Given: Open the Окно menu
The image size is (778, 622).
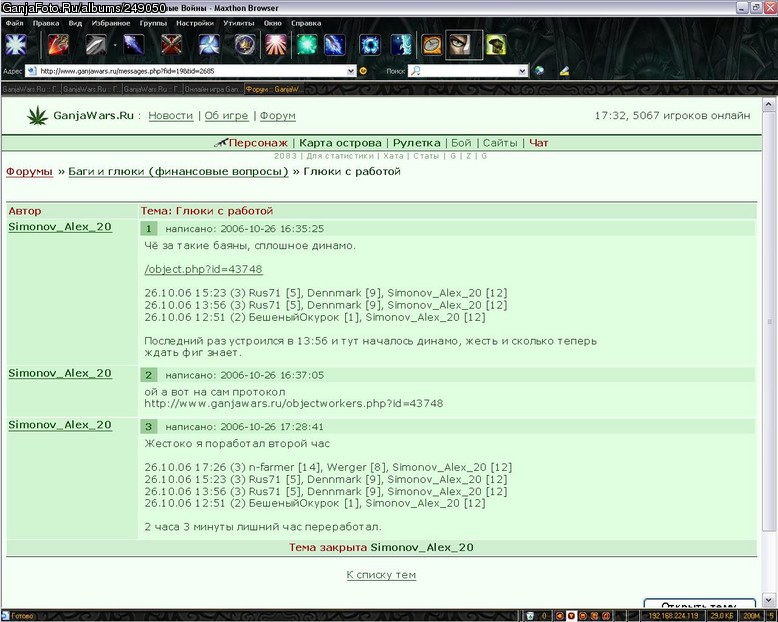Looking at the screenshot, I should click(x=272, y=23).
